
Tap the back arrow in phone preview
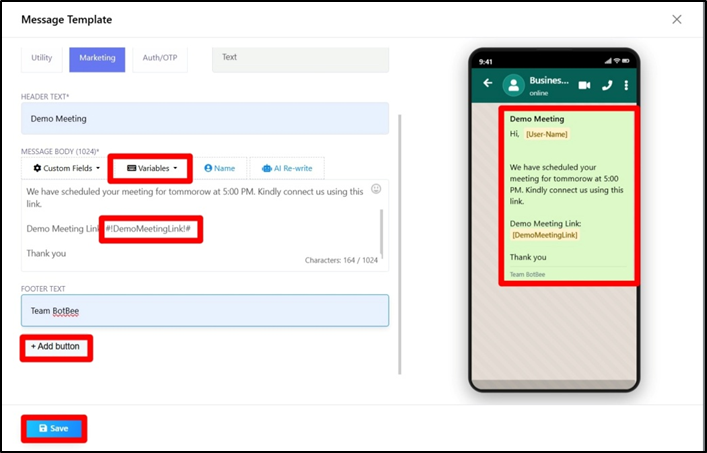point(488,84)
